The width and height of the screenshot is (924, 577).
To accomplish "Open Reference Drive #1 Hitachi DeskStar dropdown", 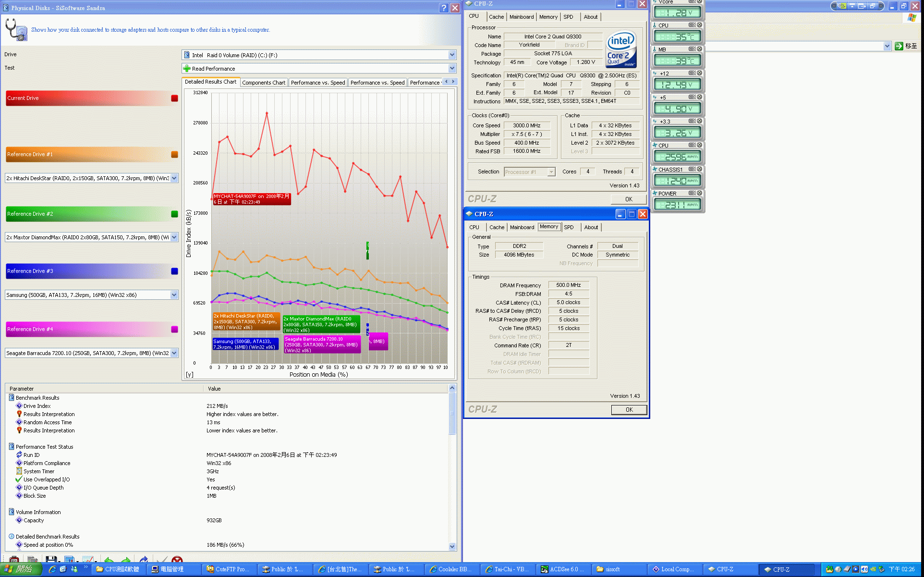I will (x=174, y=178).
